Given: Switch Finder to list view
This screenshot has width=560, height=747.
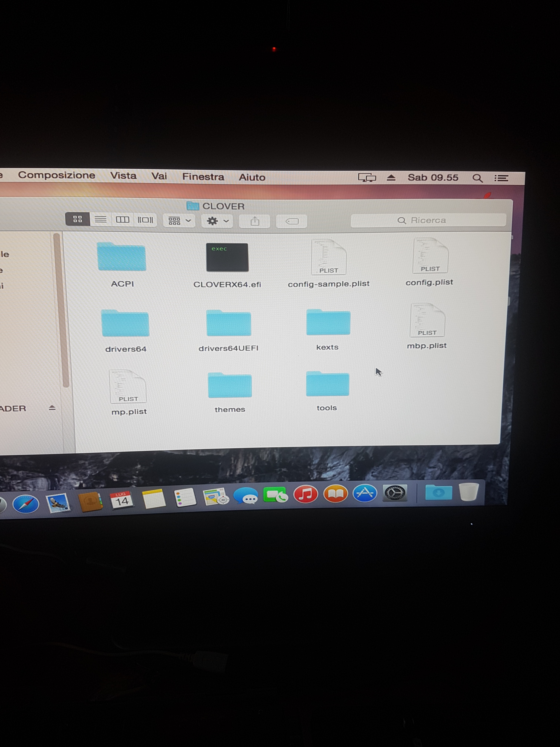Looking at the screenshot, I should click(x=100, y=220).
